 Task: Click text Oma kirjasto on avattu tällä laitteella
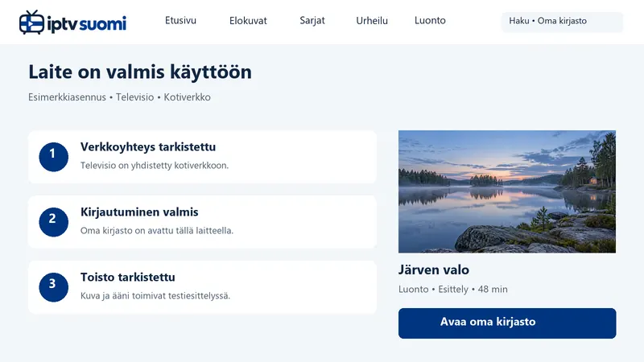(x=157, y=231)
